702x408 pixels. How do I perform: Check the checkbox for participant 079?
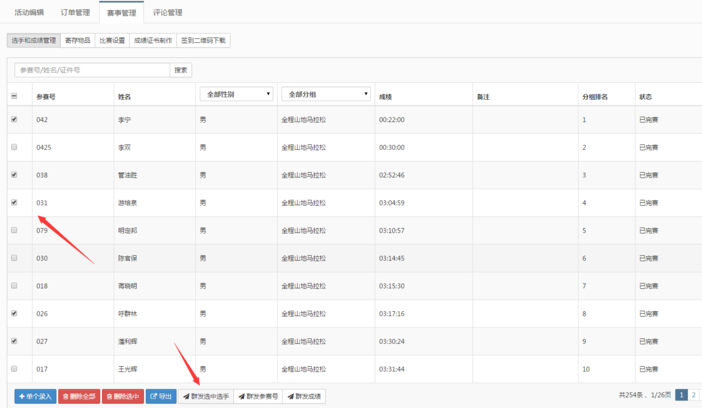pyautogui.click(x=14, y=231)
